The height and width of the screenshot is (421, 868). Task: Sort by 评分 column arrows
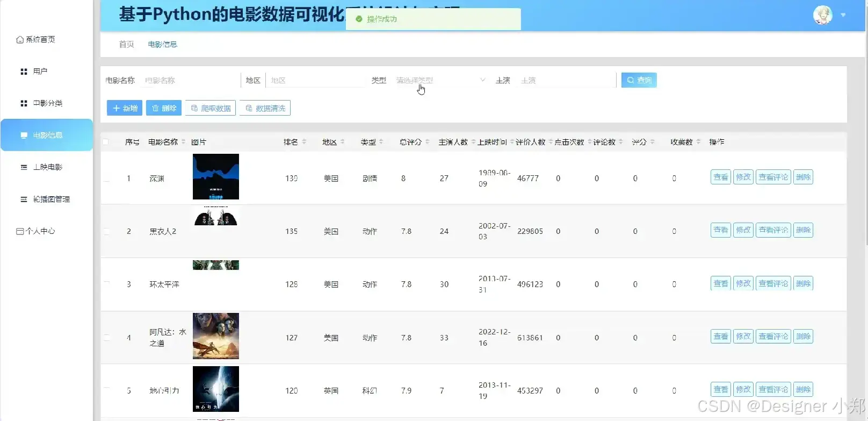point(652,142)
